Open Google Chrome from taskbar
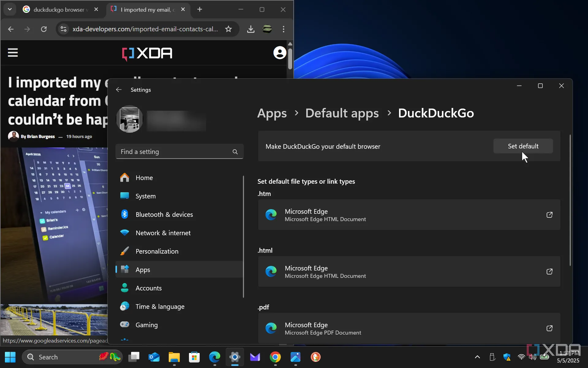This screenshot has width=588, height=368. pyautogui.click(x=275, y=357)
